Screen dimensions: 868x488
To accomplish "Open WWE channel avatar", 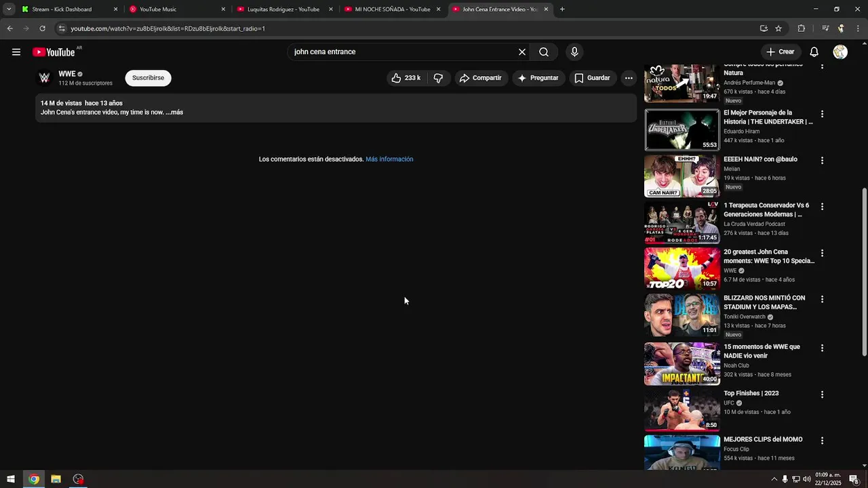I will (44, 78).
